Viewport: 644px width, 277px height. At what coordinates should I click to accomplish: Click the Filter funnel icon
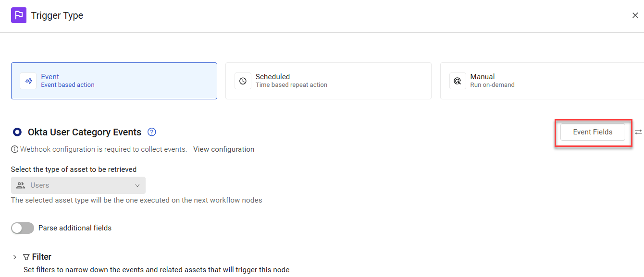point(26,257)
